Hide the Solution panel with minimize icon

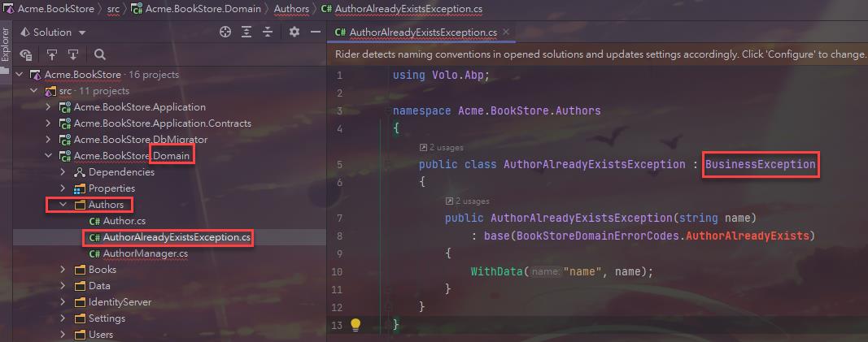pyautogui.click(x=314, y=32)
